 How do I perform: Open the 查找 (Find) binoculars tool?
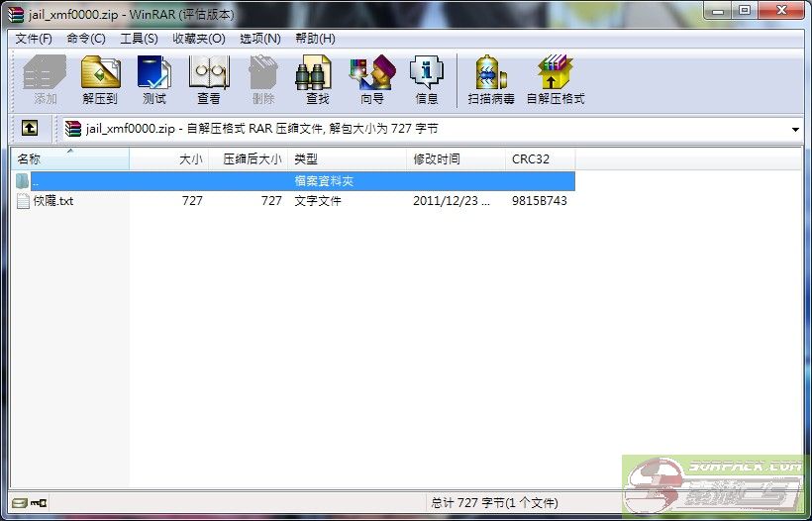[317, 79]
